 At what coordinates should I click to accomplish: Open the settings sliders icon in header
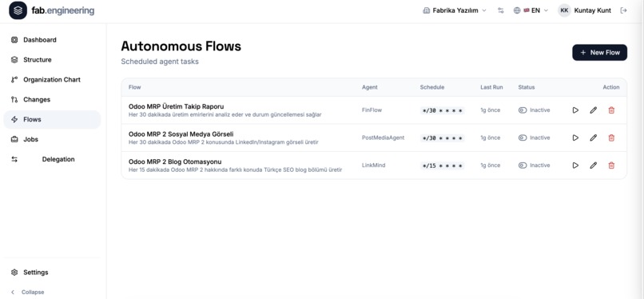click(x=500, y=10)
